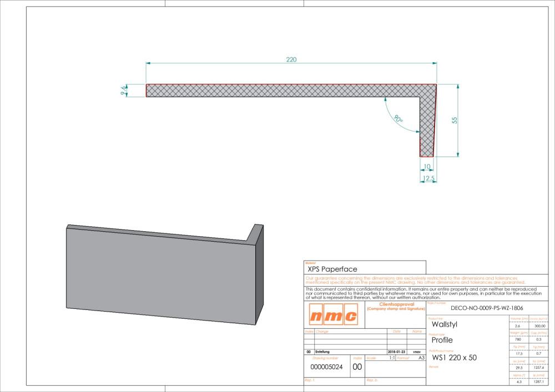Click the revision date 2018-01-23

tap(396, 352)
